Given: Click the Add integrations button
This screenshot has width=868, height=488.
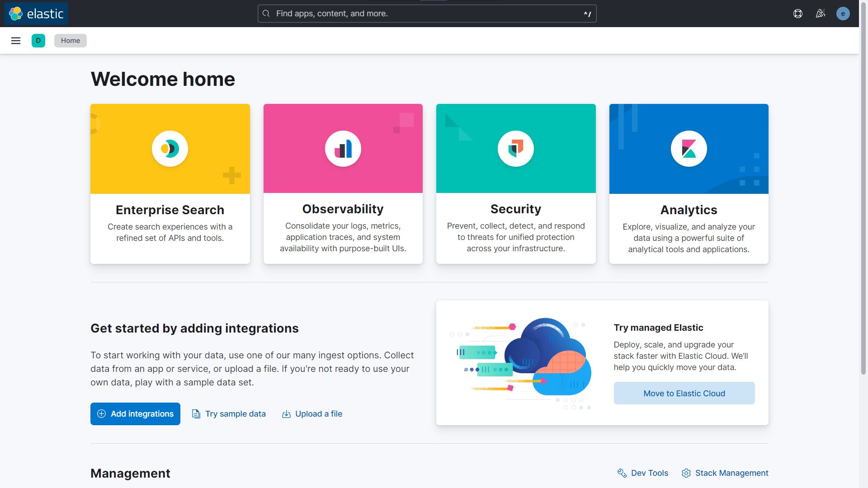Looking at the screenshot, I should pos(135,414).
